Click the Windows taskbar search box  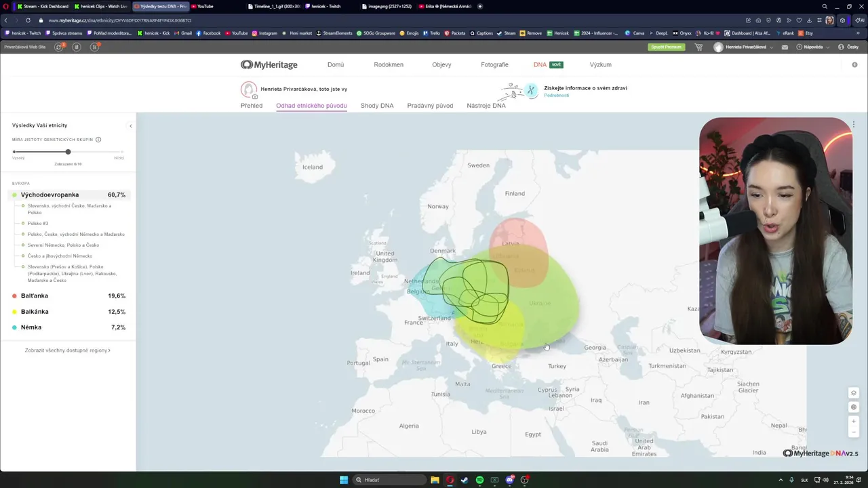(x=390, y=480)
